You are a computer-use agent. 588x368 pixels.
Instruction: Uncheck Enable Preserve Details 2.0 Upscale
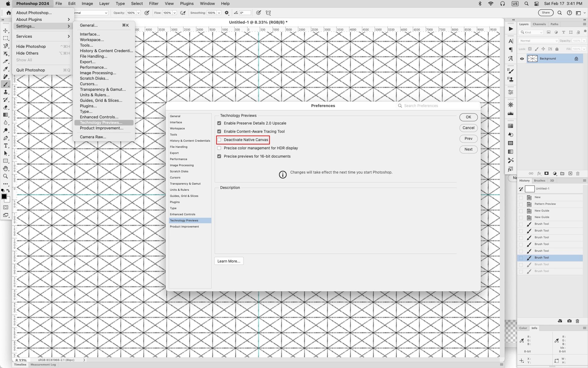point(219,123)
